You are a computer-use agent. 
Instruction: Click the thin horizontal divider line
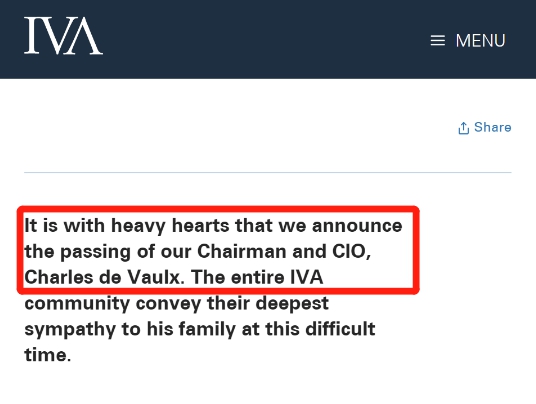[x=268, y=173]
